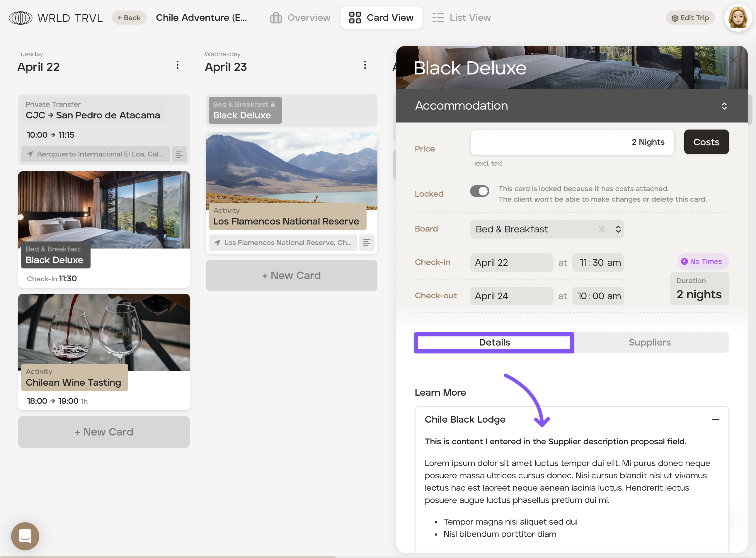The width and height of the screenshot is (756, 558).
Task: Click the user avatar picture
Action: point(738,18)
